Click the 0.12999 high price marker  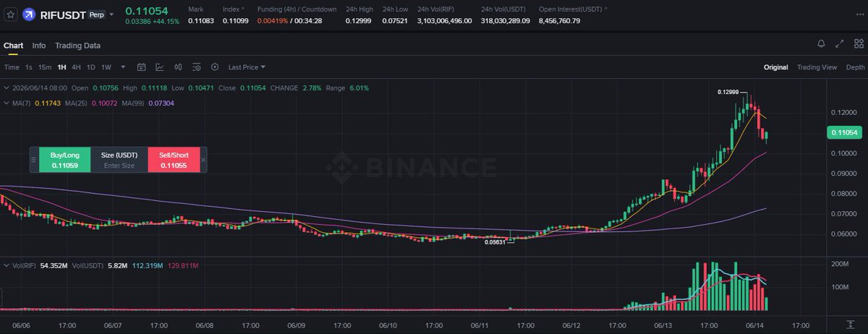[x=728, y=92]
